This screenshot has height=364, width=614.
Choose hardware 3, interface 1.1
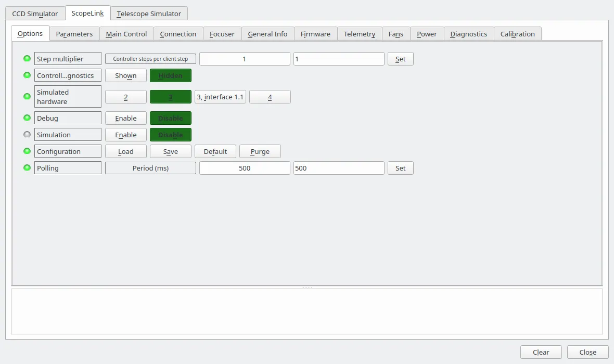pyautogui.click(x=220, y=97)
